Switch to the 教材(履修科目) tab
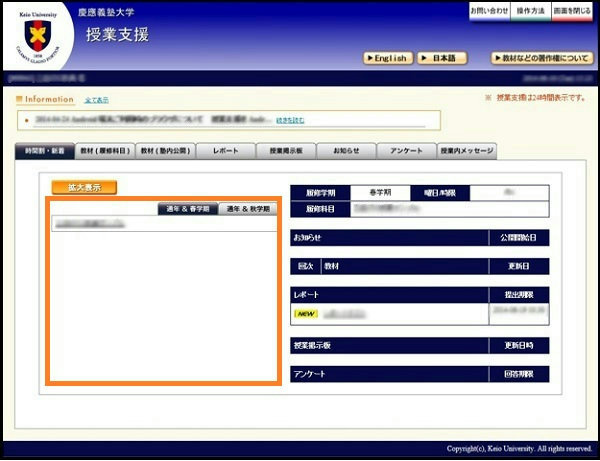Viewport: 600px width, 461px height. click(105, 151)
